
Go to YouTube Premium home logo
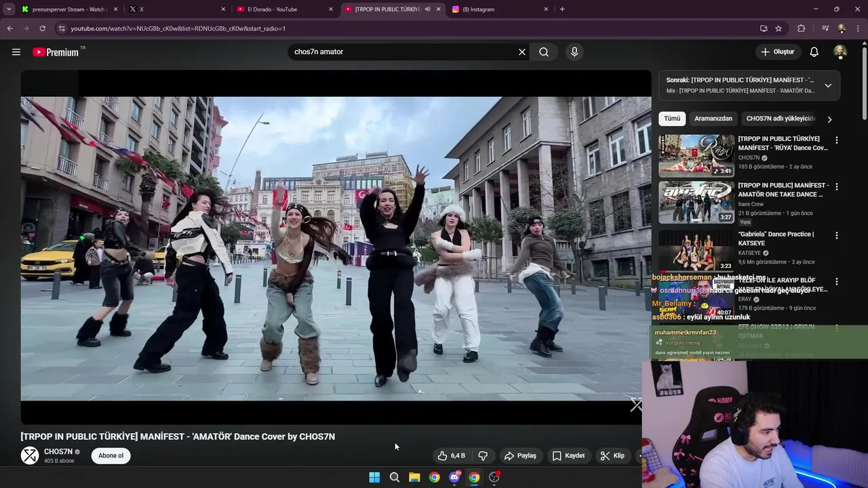[56, 52]
